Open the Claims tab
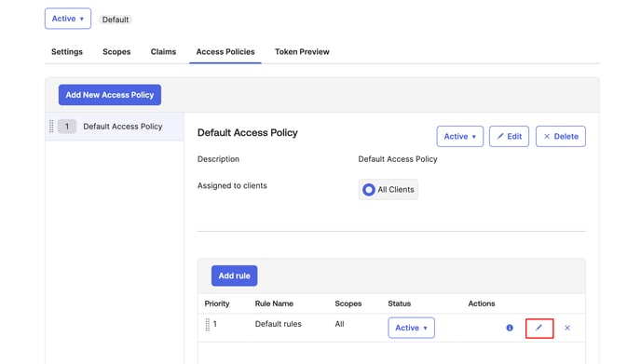The width and height of the screenshot is (641, 364). point(163,52)
